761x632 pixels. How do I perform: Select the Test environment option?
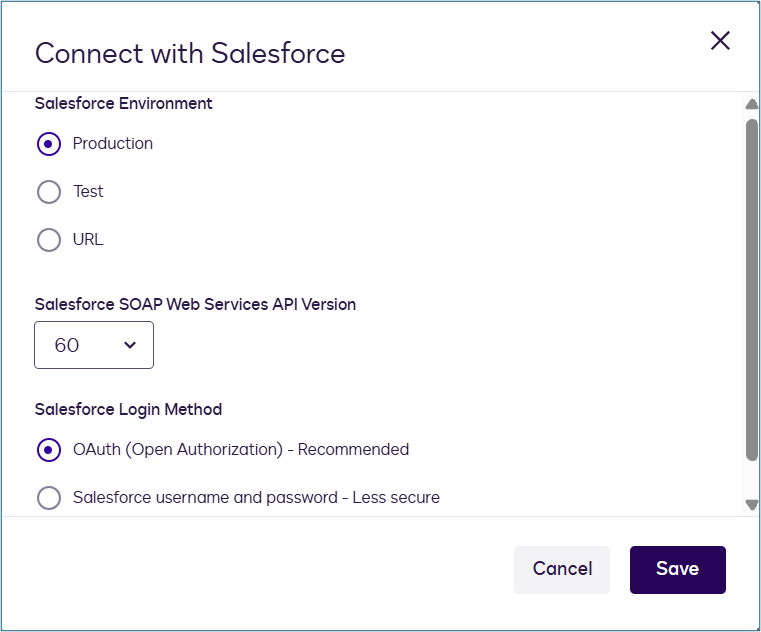coord(49,192)
